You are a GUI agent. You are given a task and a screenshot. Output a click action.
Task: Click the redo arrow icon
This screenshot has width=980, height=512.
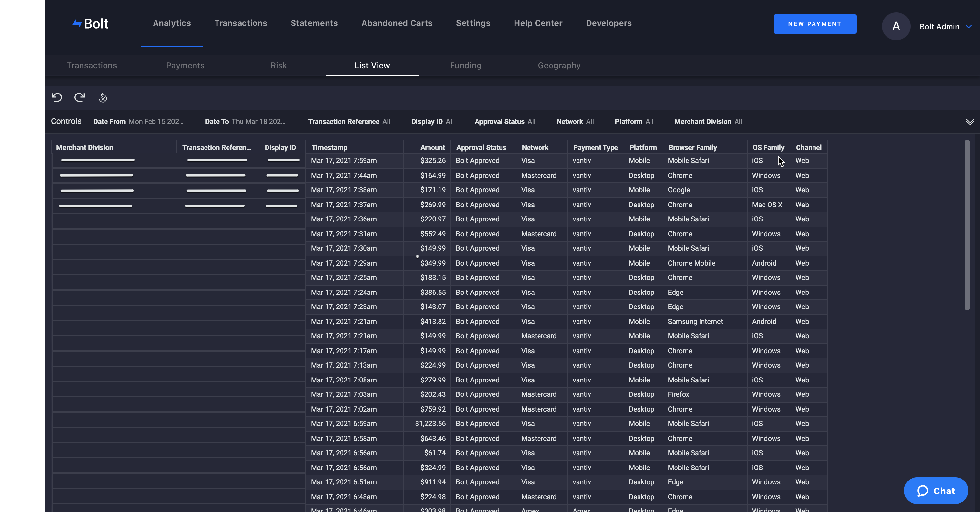[80, 97]
